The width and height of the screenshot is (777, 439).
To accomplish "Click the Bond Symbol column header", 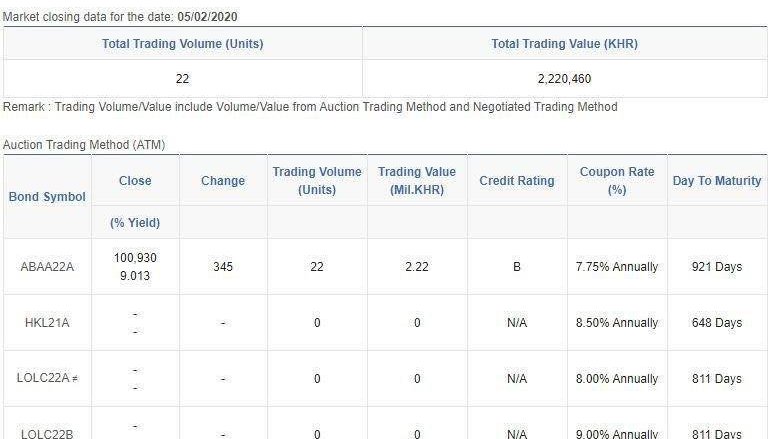I will (x=47, y=196).
